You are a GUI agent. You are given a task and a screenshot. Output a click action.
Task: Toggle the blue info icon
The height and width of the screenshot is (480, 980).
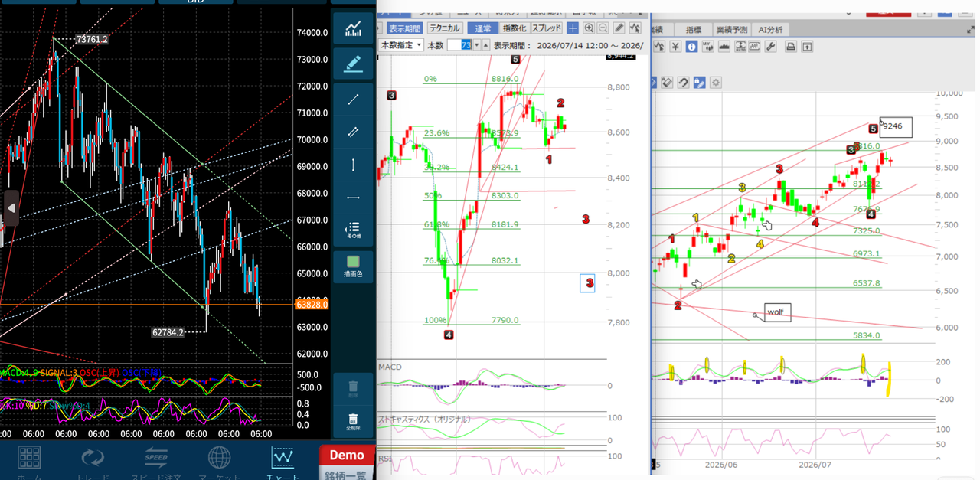pyautogui.click(x=691, y=47)
